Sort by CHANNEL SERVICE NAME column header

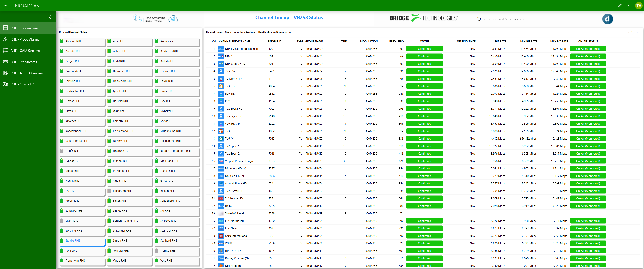point(234,42)
